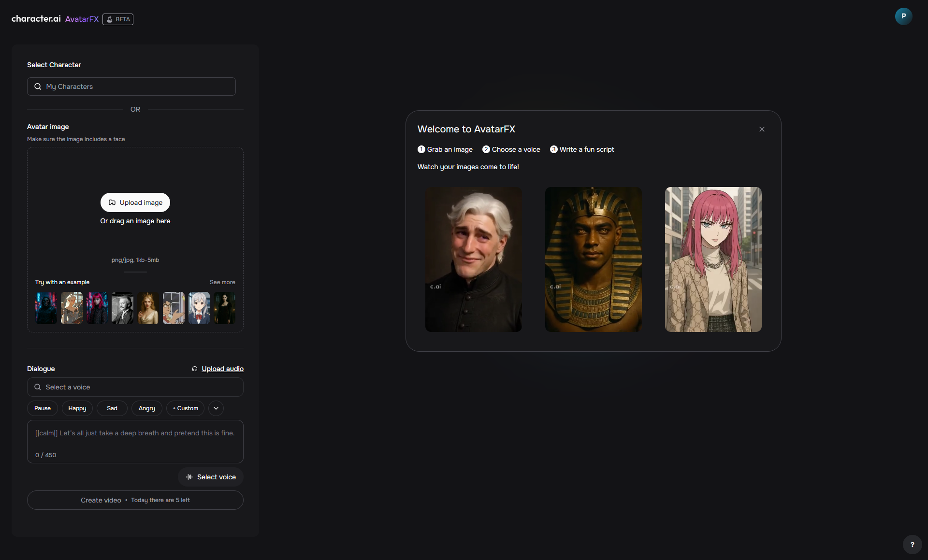Expand more emotion tags chevron

pos(216,408)
